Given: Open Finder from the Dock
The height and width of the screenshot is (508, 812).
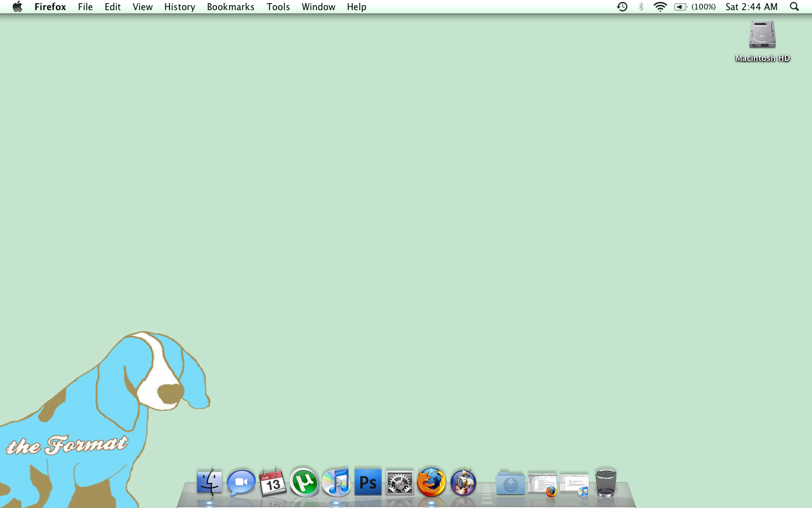Looking at the screenshot, I should coord(209,483).
